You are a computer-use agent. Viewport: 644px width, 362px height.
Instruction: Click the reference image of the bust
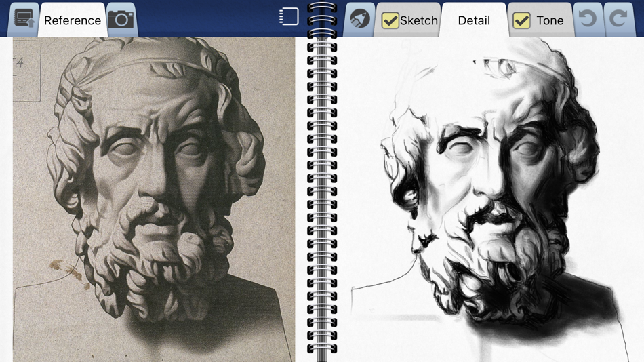pyautogui.click(x=154, y=199)
